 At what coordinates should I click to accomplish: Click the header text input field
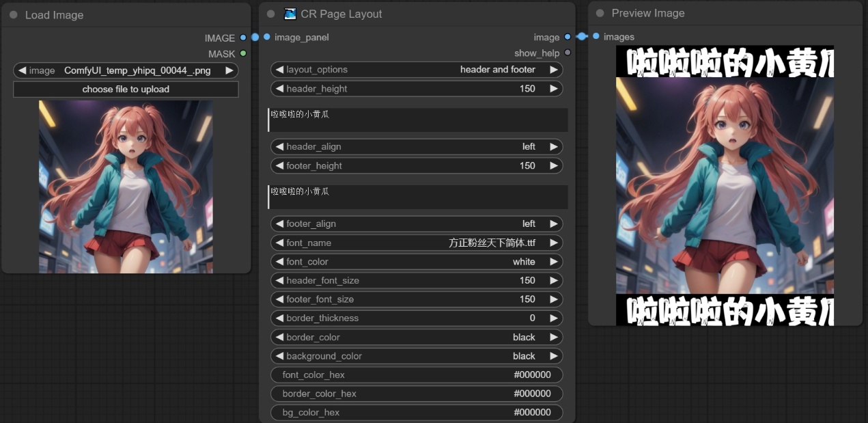click(x=418, y=120)
